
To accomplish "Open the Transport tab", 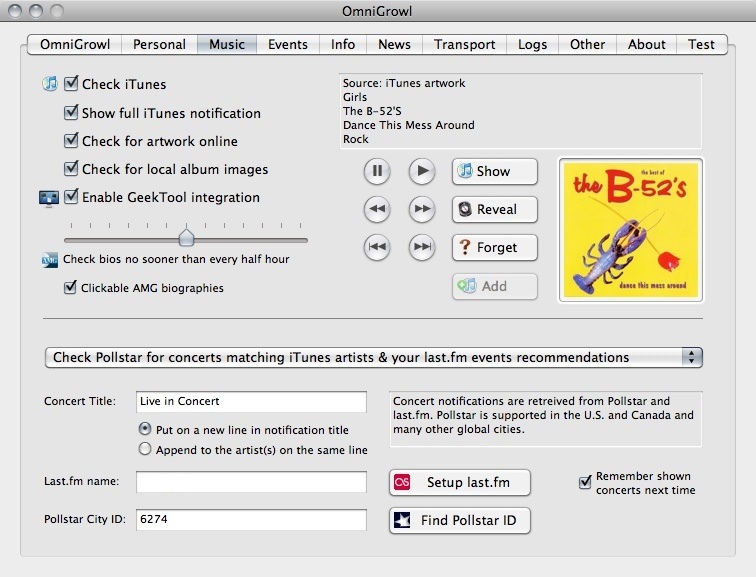I will click(x=464, y=44).
